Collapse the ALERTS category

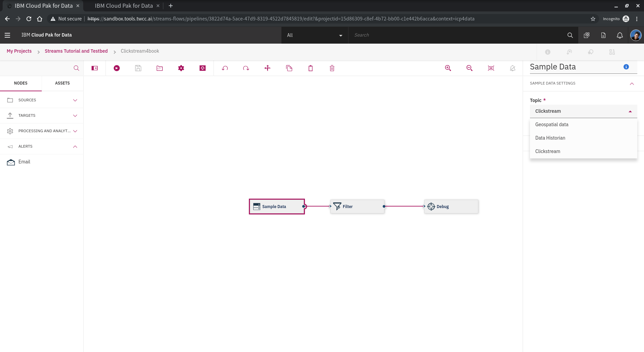42,146
